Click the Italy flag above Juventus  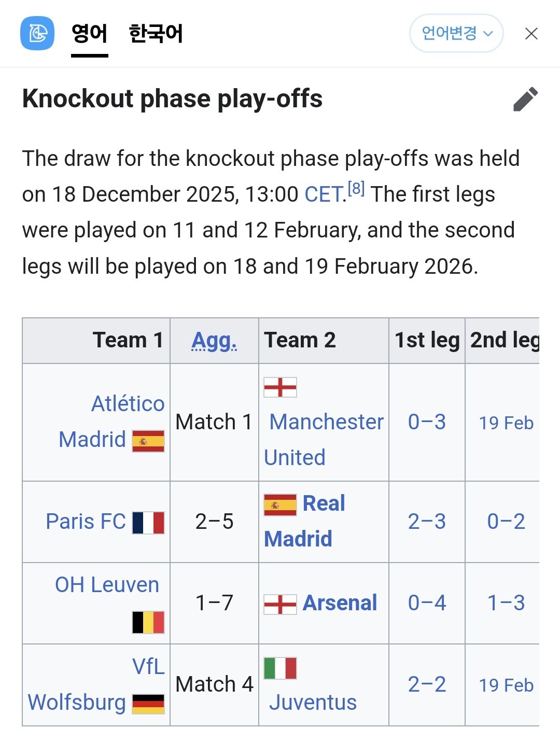[x=280, y=668]
